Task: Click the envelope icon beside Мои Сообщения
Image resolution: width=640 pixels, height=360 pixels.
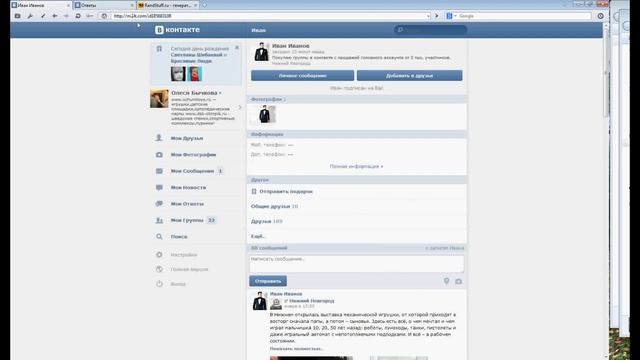Action: point(159,171)
